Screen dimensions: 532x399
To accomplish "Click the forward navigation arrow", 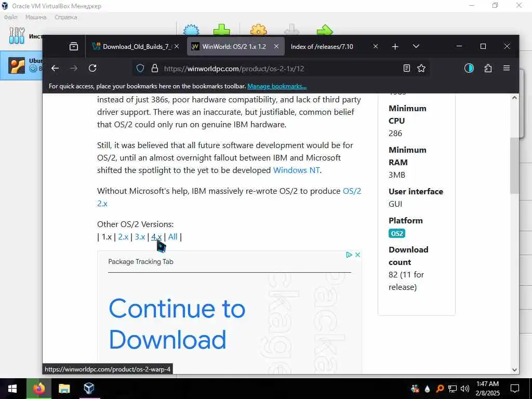I will 74,68.
